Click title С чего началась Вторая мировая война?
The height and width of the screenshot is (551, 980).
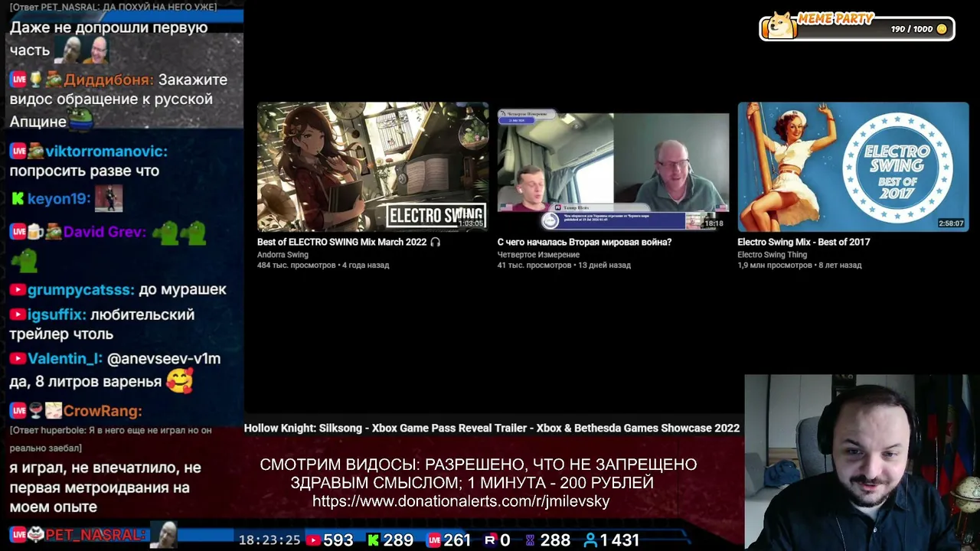584,242
